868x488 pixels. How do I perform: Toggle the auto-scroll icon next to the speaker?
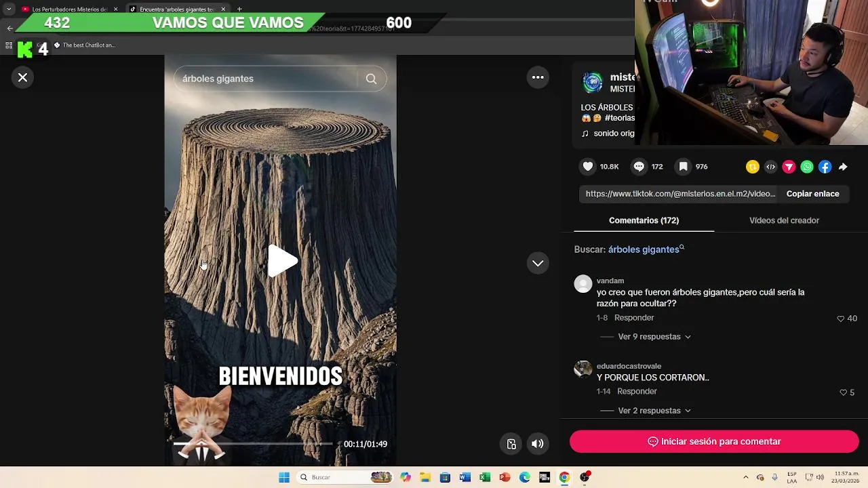point(511,444)
